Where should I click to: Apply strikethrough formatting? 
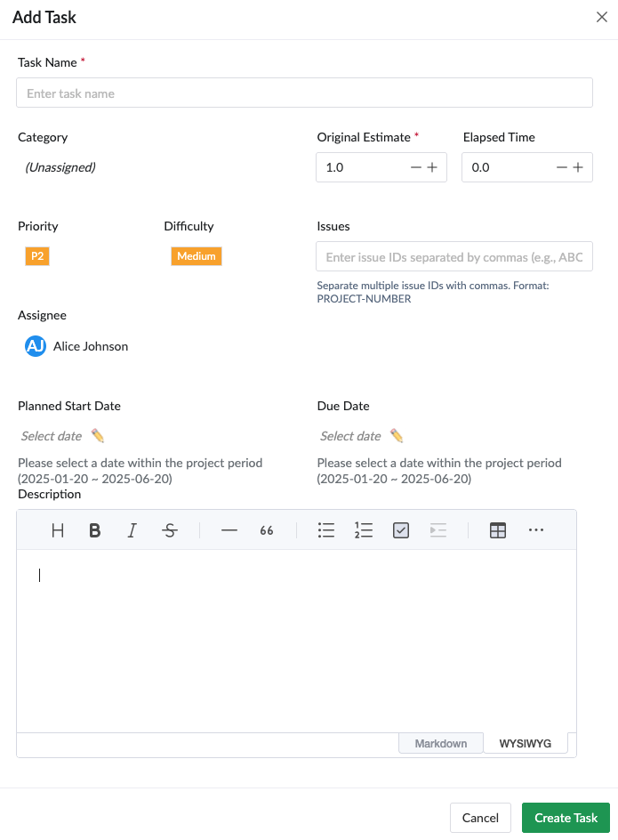pos(169,530)
